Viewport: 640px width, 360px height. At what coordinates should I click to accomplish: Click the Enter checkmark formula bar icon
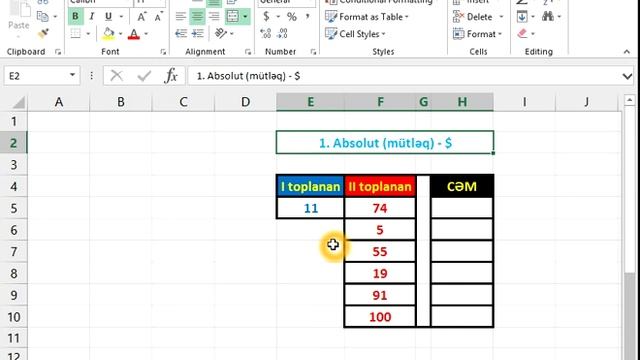coord(144,76)
